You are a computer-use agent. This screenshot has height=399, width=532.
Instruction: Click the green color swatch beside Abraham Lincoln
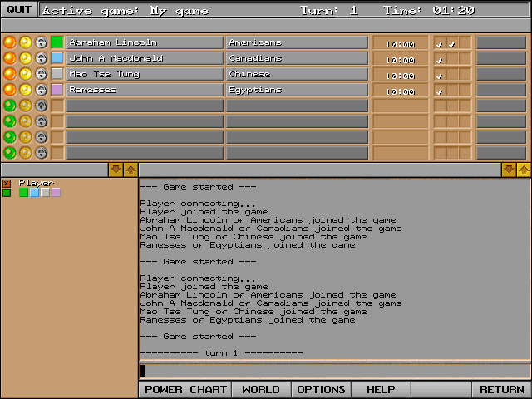(x=57, y=42)
